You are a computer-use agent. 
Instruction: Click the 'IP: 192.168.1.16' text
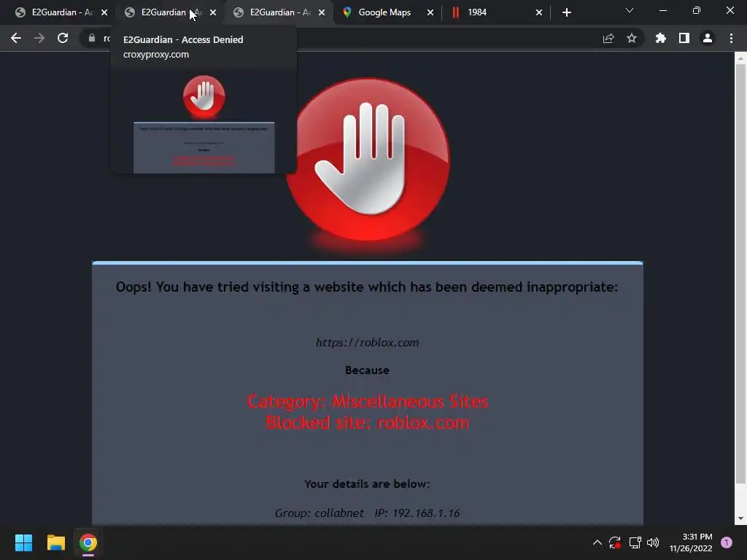(x=417, y=513)
